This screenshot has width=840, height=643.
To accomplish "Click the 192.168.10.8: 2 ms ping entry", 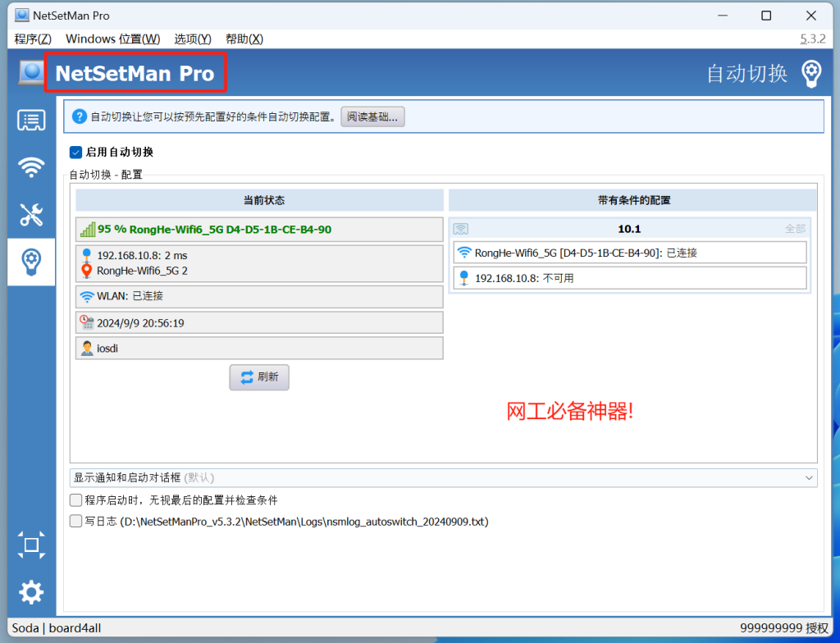I will coord(142,256).
